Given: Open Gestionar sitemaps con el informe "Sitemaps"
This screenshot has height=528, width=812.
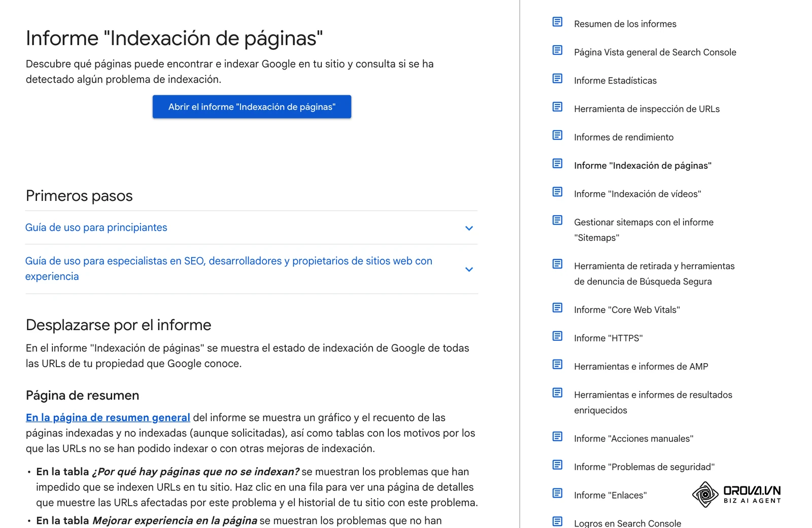Looking at the screenshot, I should tap(644, 230).
